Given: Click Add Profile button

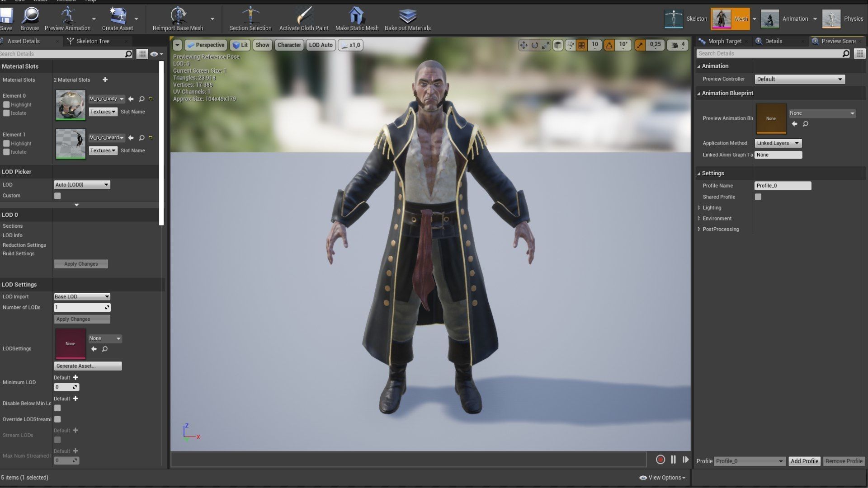Looking at the screenshot, I should pos(804,461).
